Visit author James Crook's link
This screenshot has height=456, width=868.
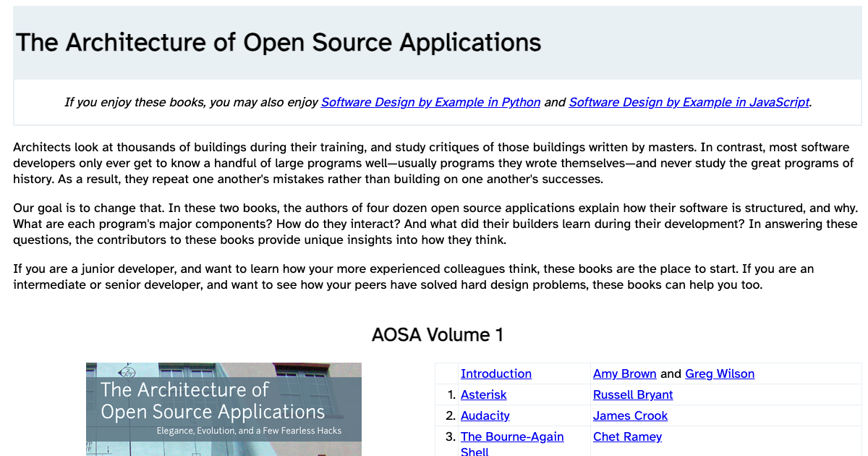[x=630, y=415]
